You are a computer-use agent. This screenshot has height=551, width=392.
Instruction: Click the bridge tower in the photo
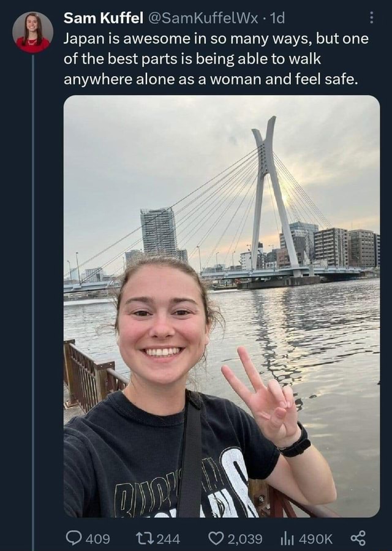266,184
